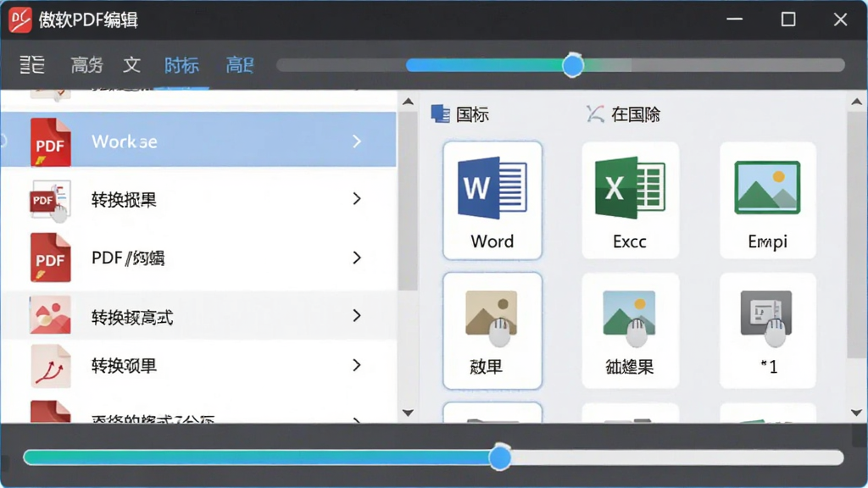Click the 转换拯高式 image icon
Viewport: 868px width, 488px height.
click(x=50, y=315)
